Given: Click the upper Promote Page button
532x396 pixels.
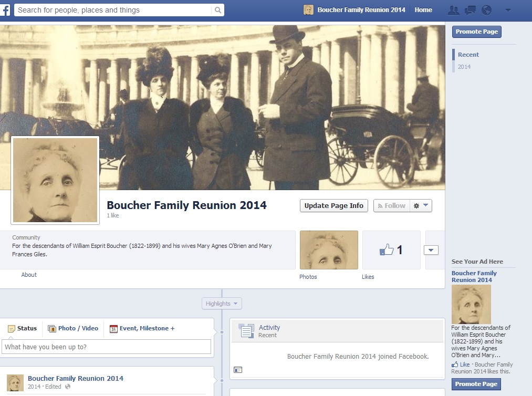Looking at the screenshot, I should pos(476,32).
